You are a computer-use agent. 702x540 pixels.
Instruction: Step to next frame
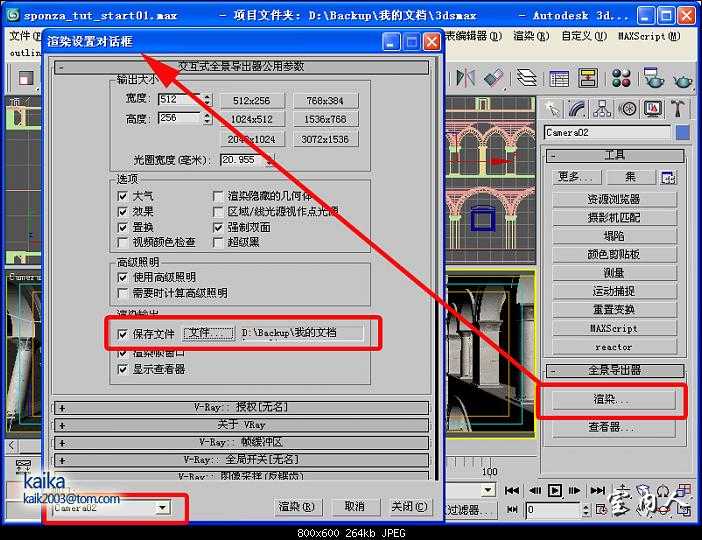(574, 491)
